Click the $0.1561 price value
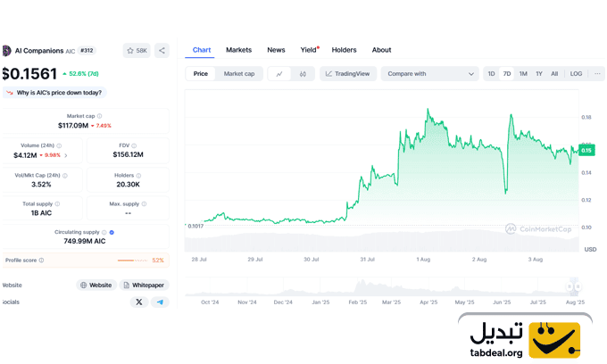This screenshot has width=607, height=364. (29, 74)
